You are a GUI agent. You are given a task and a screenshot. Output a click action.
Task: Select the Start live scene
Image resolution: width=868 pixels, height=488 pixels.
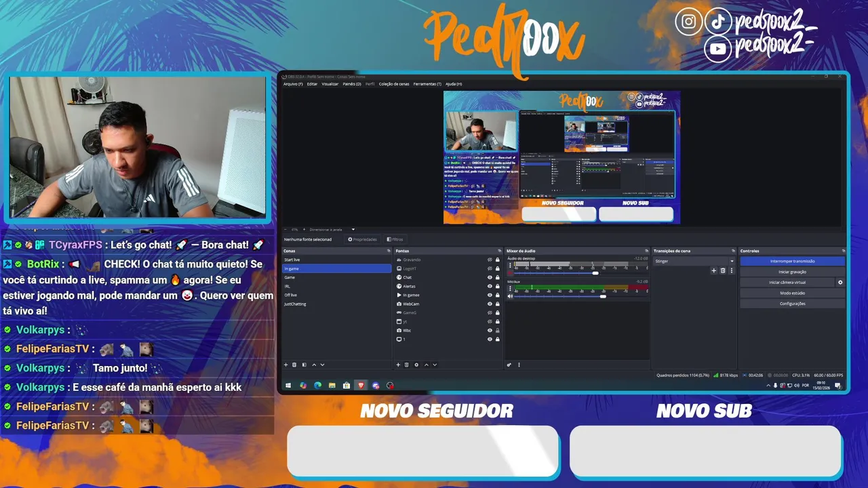pyautogui.click(x=336, y=260)
